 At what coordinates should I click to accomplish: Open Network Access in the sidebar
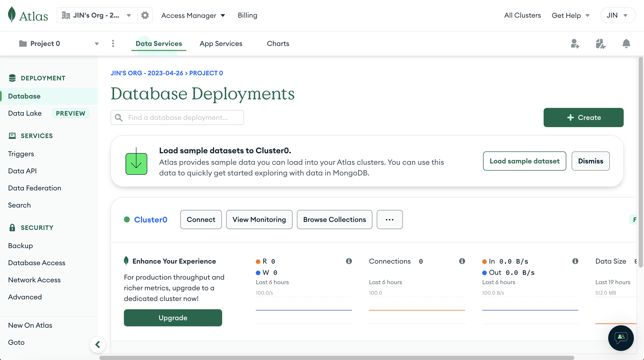click(34, 280)
